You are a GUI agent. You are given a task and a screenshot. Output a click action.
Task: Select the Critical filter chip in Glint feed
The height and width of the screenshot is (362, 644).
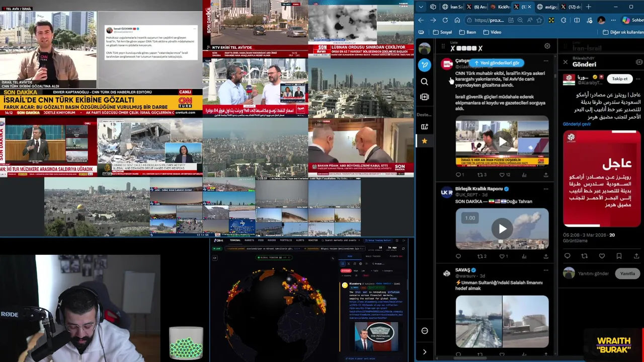[346, 270]
